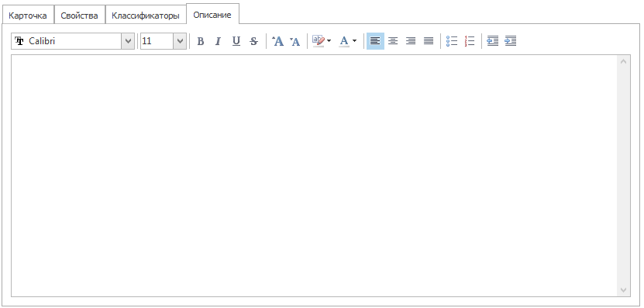Decrease paragraph indent
The image size is (644, 308).
[x=492, y=41]
